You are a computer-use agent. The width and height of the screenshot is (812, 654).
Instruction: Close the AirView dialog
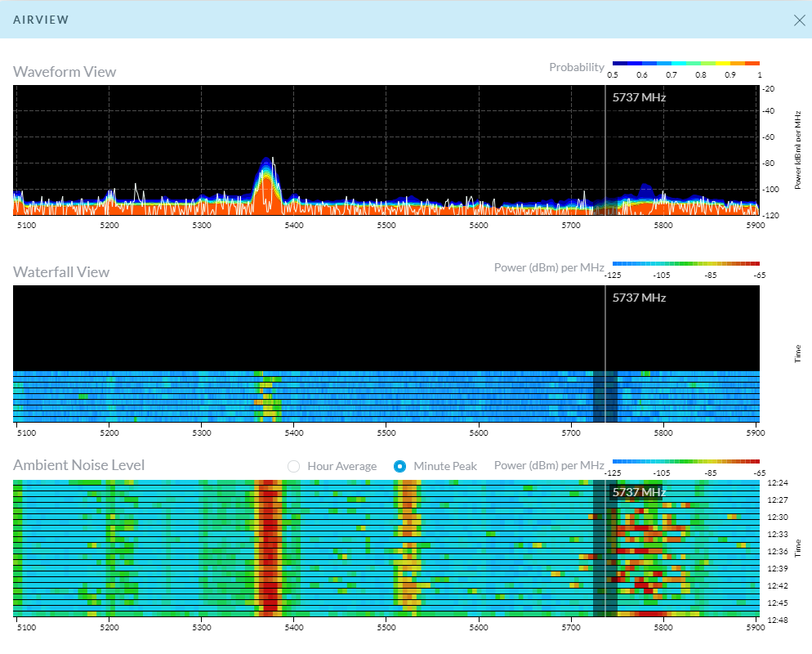(x=799, y=20)
